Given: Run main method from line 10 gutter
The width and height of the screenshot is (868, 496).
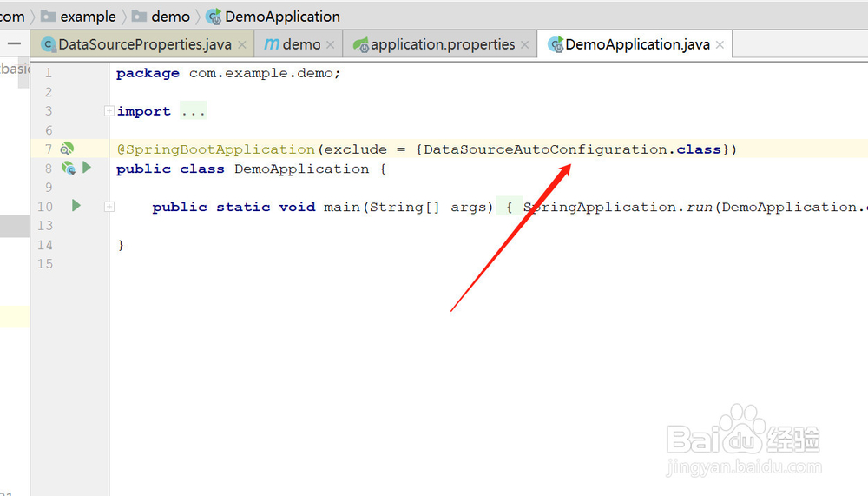Looking at the screenshot, I should click(76, 206).
